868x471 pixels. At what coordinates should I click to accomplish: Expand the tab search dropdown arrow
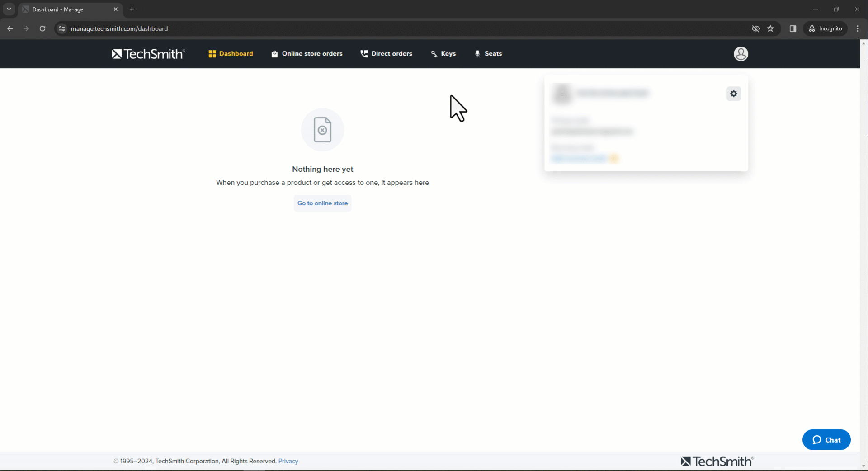9,9
